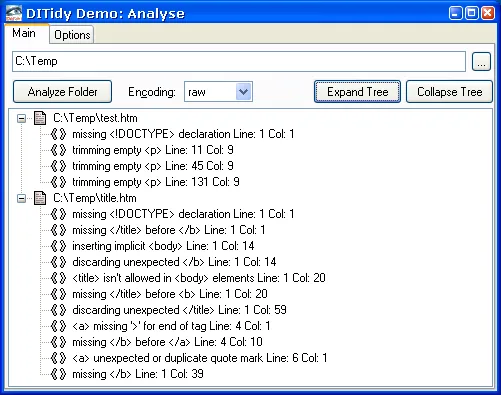Click into the C:\Temp folder path field

pos(239,61)
